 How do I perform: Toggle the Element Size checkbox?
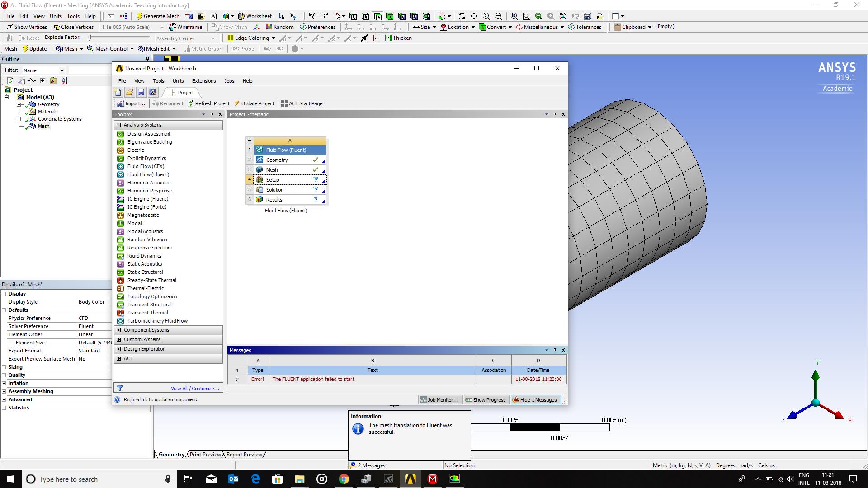[11, 343]
